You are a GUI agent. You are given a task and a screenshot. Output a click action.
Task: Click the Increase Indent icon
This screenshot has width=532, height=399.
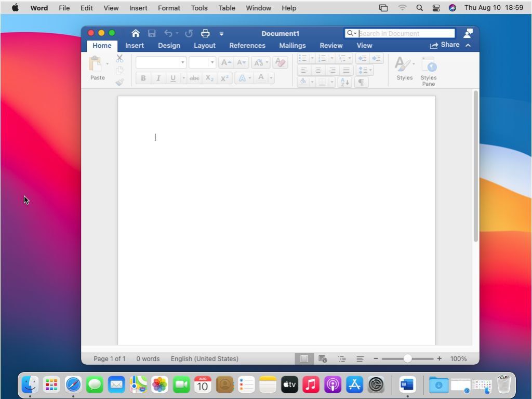[377, 59]
